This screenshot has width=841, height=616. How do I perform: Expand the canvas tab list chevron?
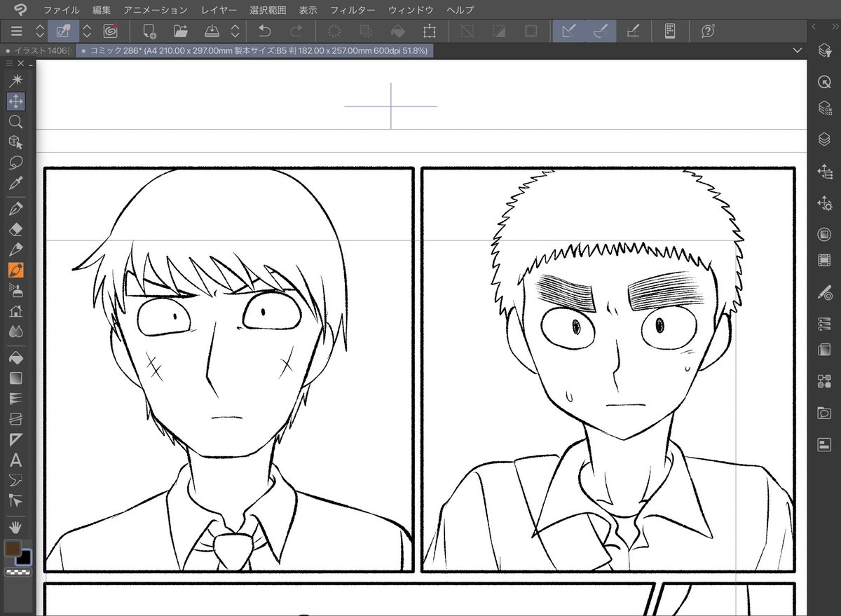click(796, 50)
